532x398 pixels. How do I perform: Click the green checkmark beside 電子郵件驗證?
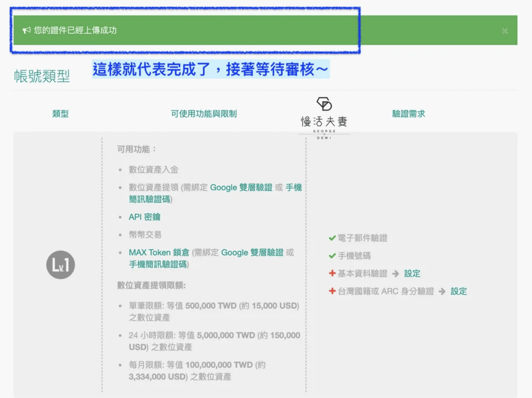point(332,238)
